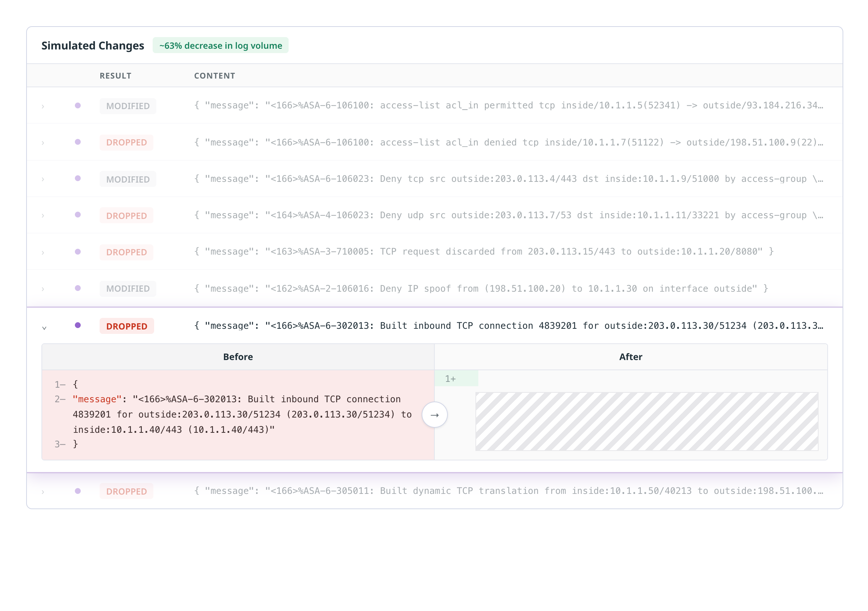Image resolution: width=868 pixels, height=611 pixels.
Task: Expand the ASA-4-106023 Deny udp row
Action: pyautogui.click(x=43, y=216)
